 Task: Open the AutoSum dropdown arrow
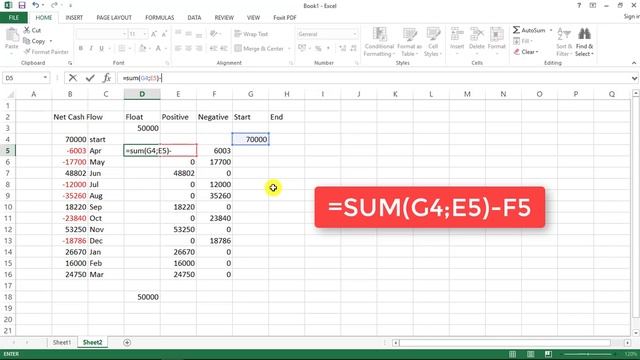click(551, 30)
